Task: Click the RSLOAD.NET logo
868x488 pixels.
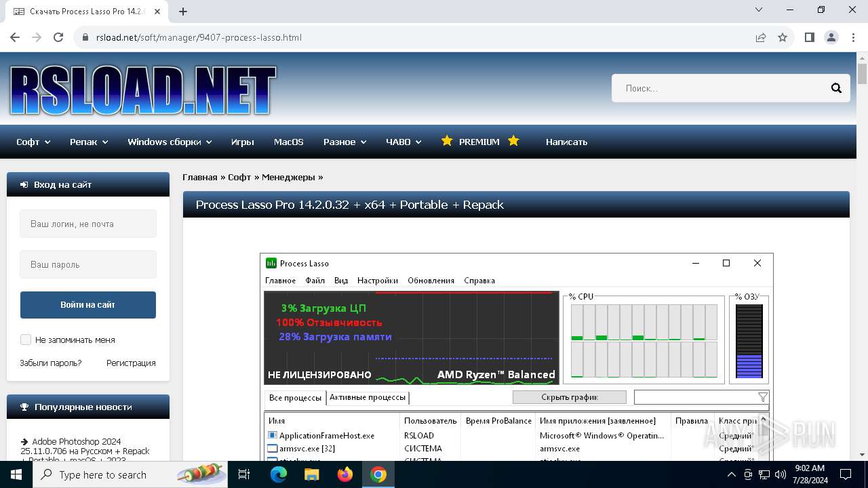Action: point(142,90)
